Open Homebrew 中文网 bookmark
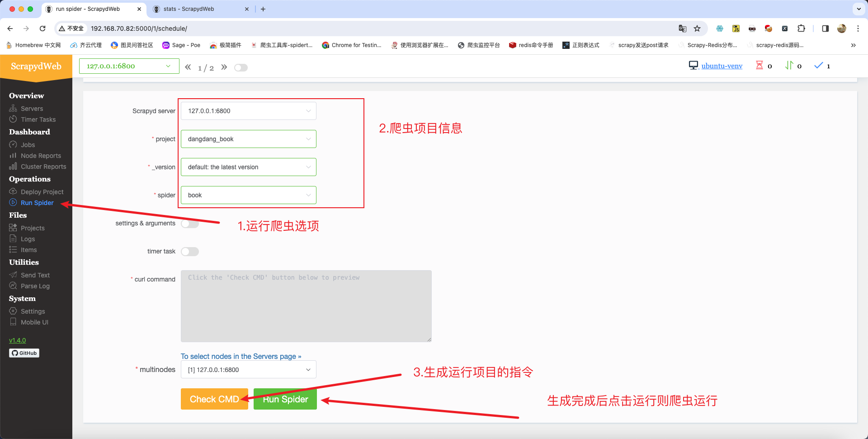Screen dimensions: 868x439 (34, 45)
